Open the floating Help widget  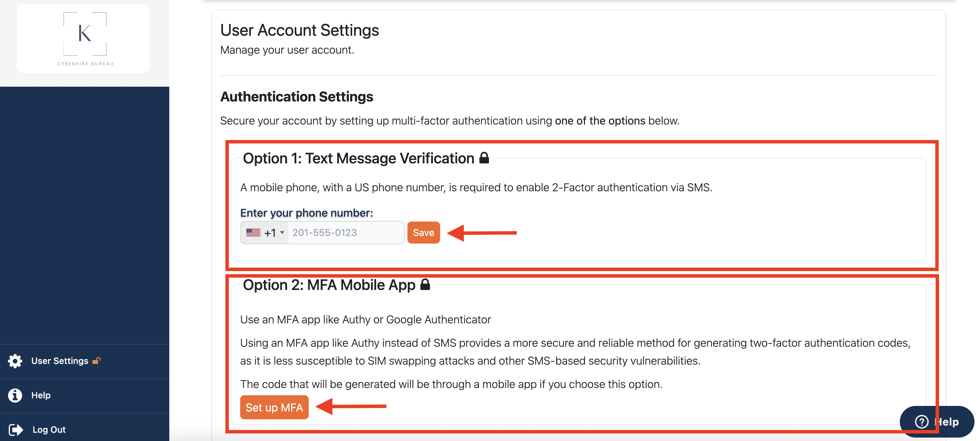[x=937, y=422]
